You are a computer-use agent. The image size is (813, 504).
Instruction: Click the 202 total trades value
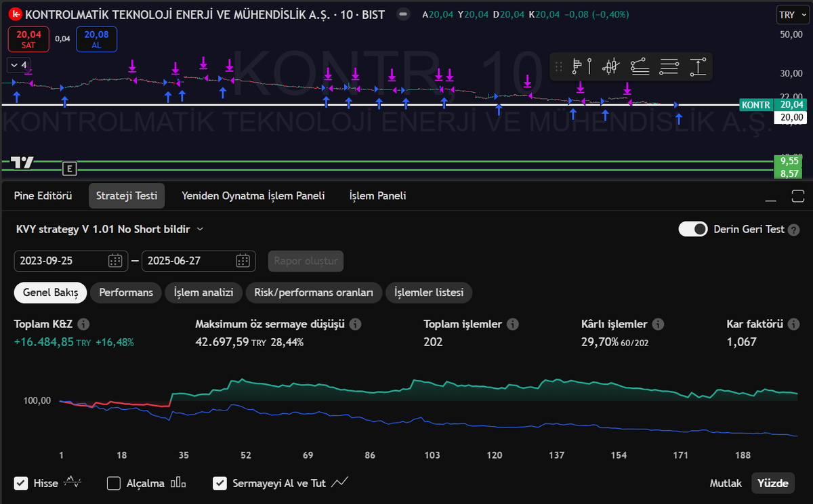(x=433, y=342)
